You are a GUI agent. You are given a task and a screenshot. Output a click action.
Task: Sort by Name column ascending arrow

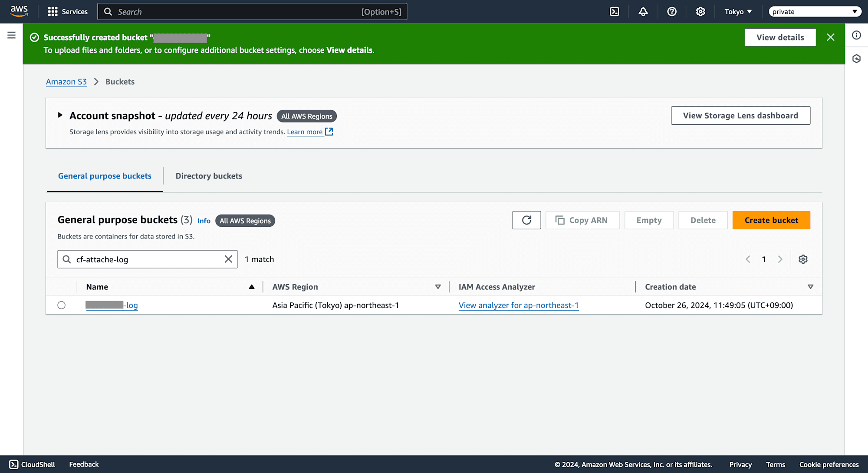pyautogui.click(x=251, y=287)
